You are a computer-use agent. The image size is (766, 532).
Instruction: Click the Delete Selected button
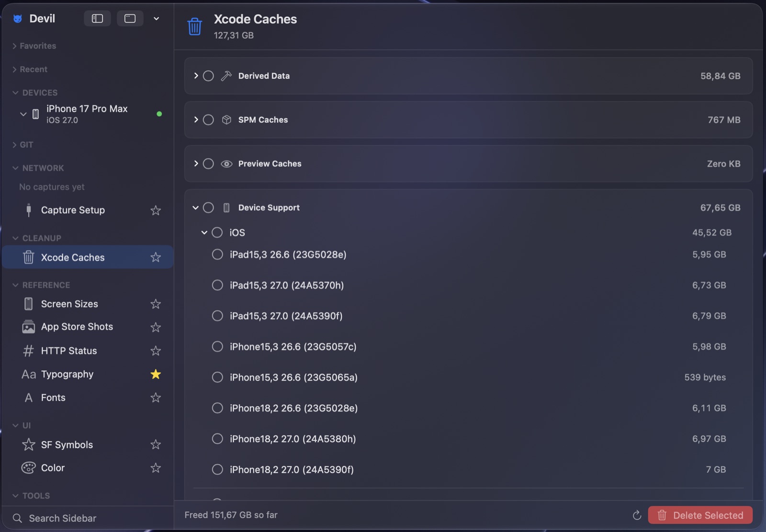point(700,515)
